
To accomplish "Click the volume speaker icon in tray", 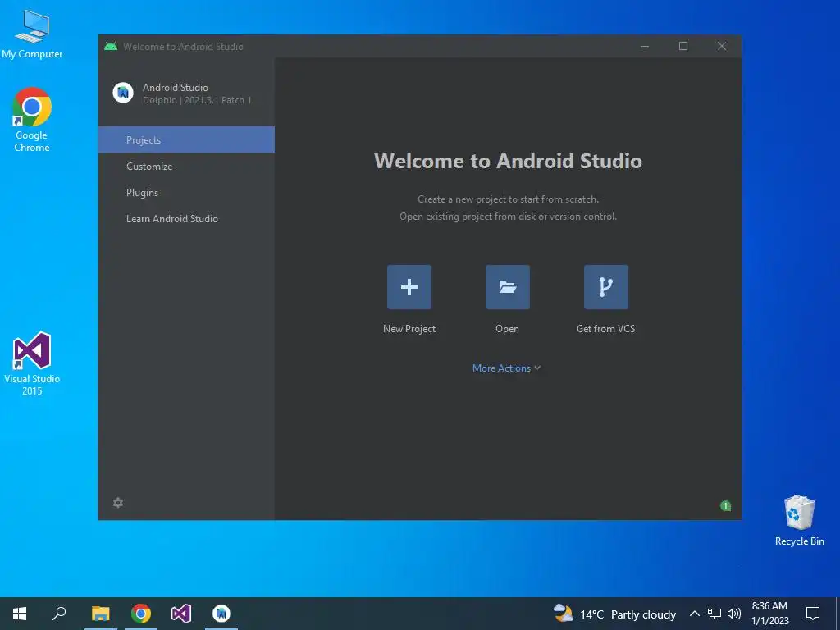I will click(x=734, y=614).
